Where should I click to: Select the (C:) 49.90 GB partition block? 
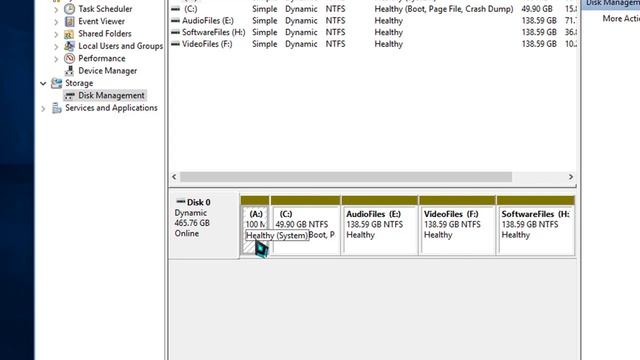point(305,226)
